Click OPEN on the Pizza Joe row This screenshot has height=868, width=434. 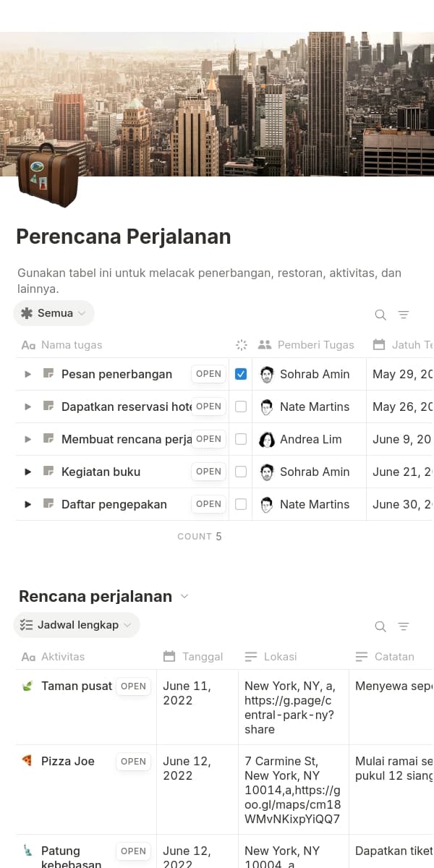(133, 761)
